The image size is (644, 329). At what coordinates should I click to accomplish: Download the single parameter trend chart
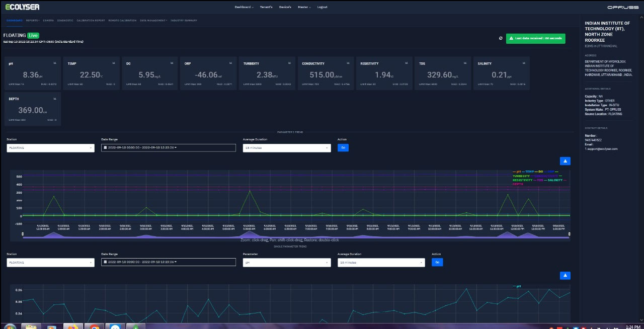point(565,276)
